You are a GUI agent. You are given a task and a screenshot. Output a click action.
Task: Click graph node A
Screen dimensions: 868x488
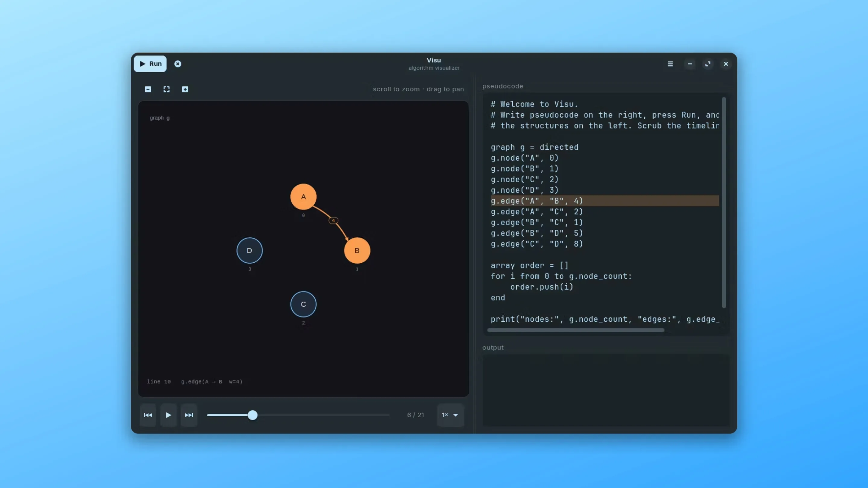pos(303,197)
